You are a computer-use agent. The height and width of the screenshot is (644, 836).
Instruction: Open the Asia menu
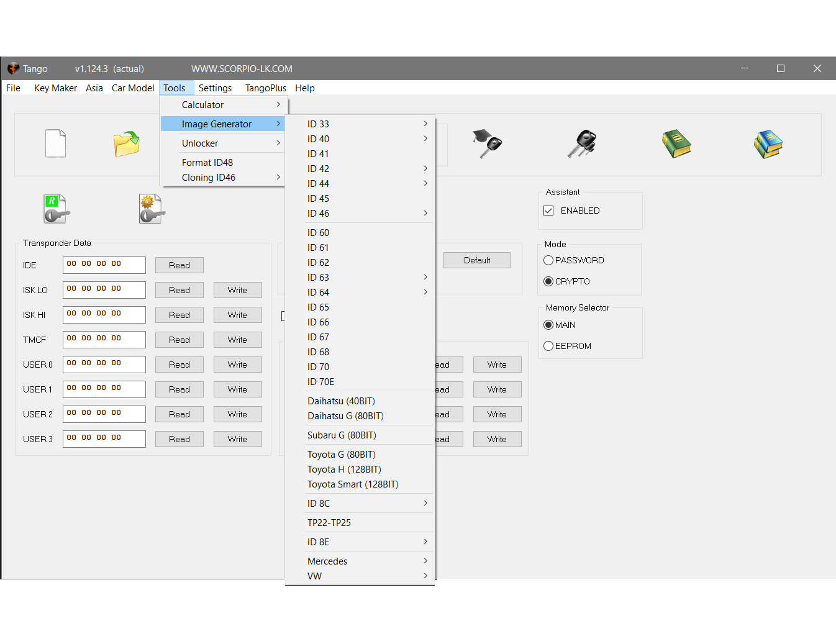(94, 88)
